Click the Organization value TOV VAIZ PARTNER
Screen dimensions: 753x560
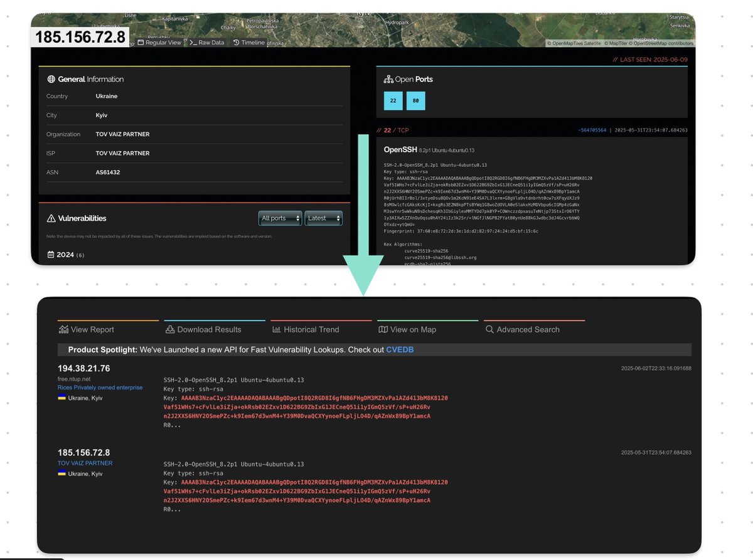coord(123,134)
